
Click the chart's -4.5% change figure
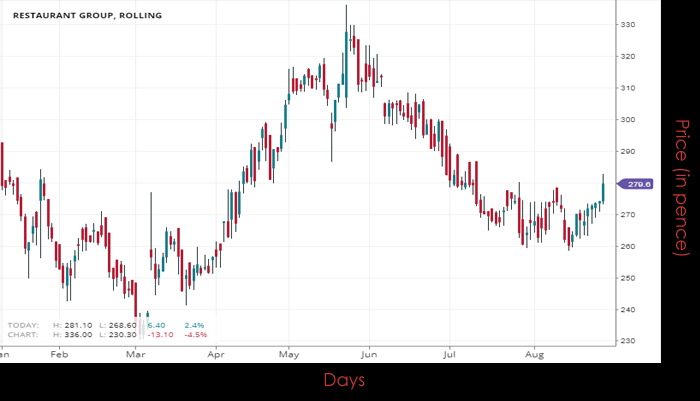point(194,334)
